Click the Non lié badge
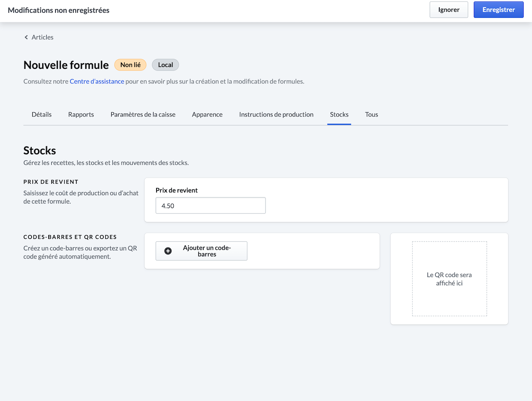 coord(130,65)
